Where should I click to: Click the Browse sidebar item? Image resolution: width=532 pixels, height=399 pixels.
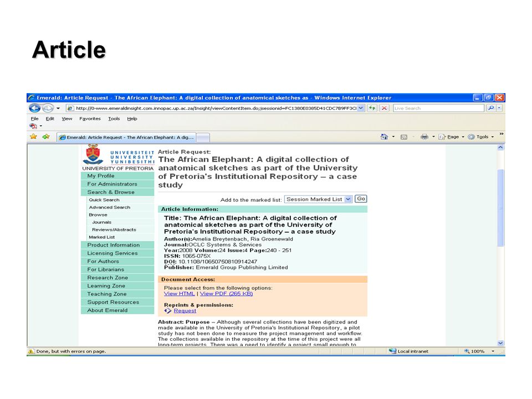point(98,215)
